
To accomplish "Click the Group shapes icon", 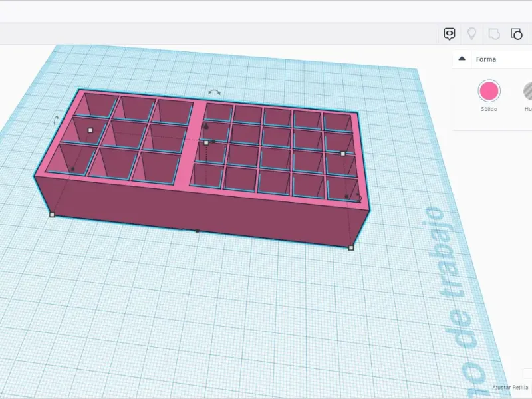I will [494, 34].
